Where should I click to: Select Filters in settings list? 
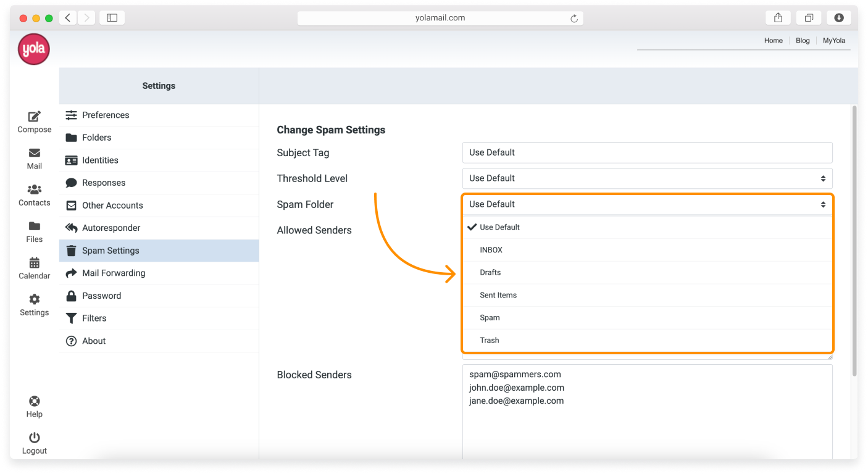tap(94, 318)
